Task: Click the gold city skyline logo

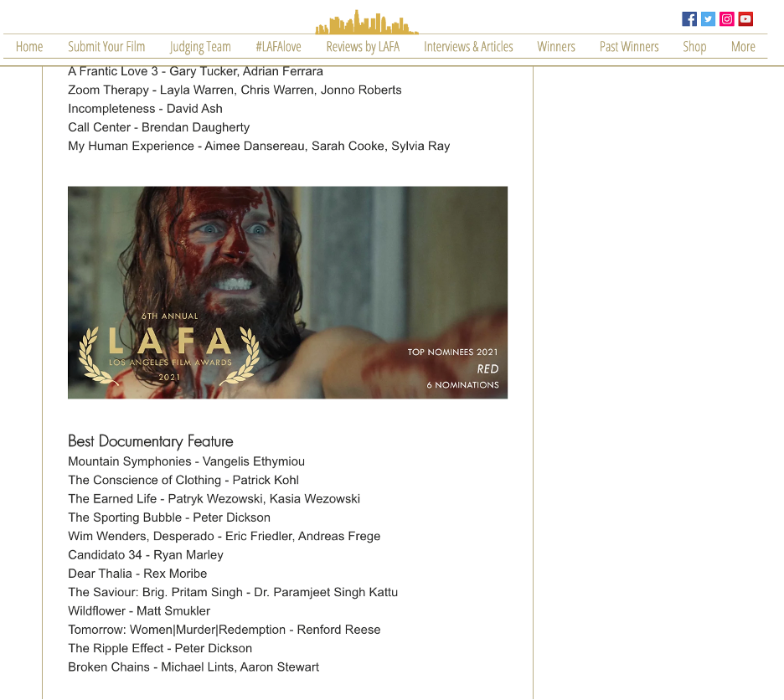Action: click(x=367, y=22)
